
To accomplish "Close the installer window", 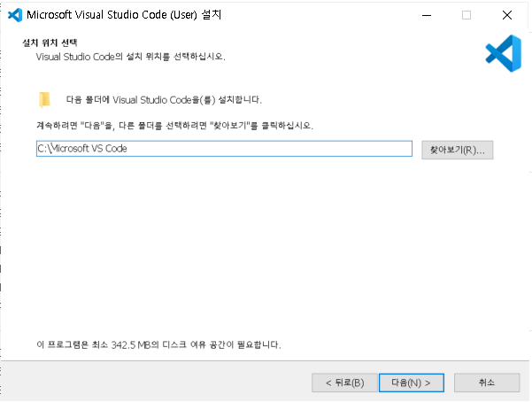I will [507, 15].
